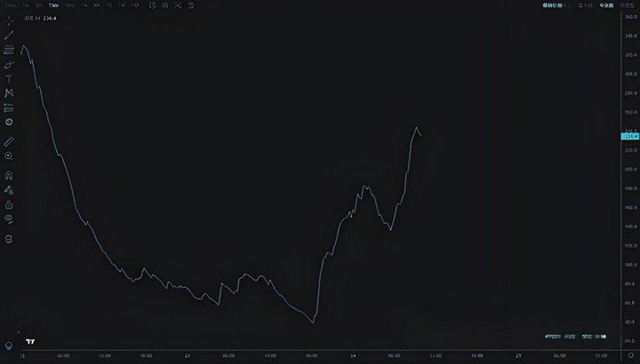Select the trend line drawing tool
The width and height of the screenshot is (640, 364).
[x=9, y=35]
